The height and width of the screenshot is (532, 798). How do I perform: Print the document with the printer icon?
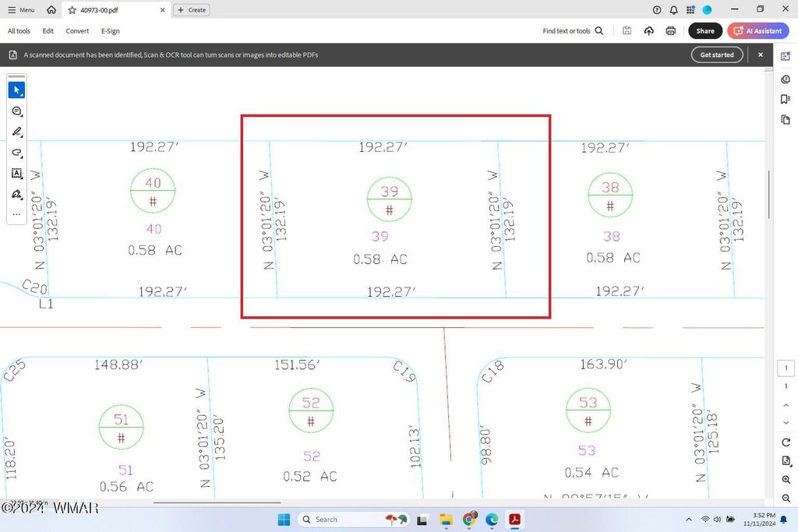point(670,31)
